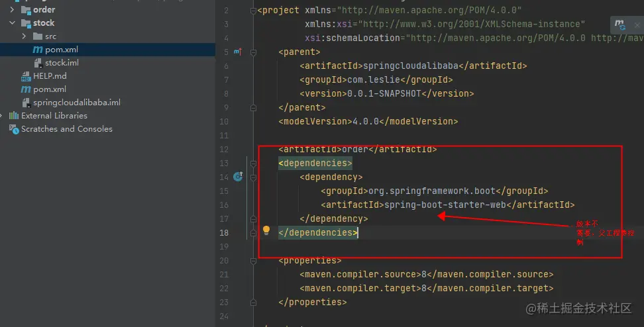Expand the order module chevron
The width and height of the screenshot is (644, 327).
[12, 9]
